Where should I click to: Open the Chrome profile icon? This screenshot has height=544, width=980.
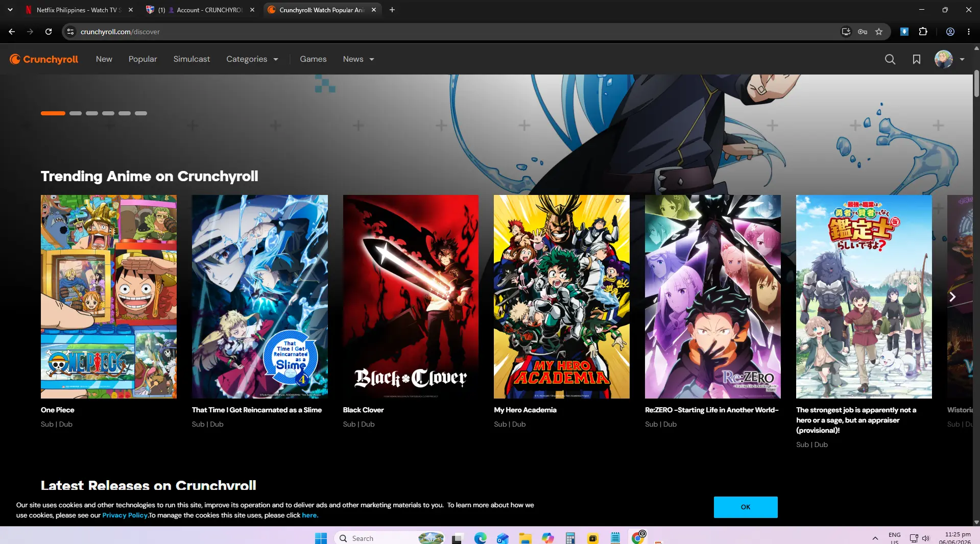[950, 32]
